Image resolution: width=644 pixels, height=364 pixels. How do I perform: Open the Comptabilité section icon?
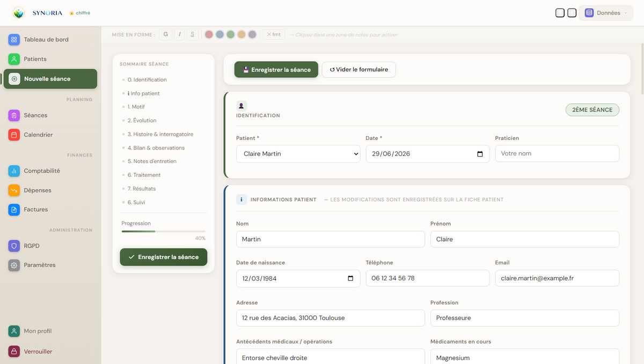[x=14, y=171]
